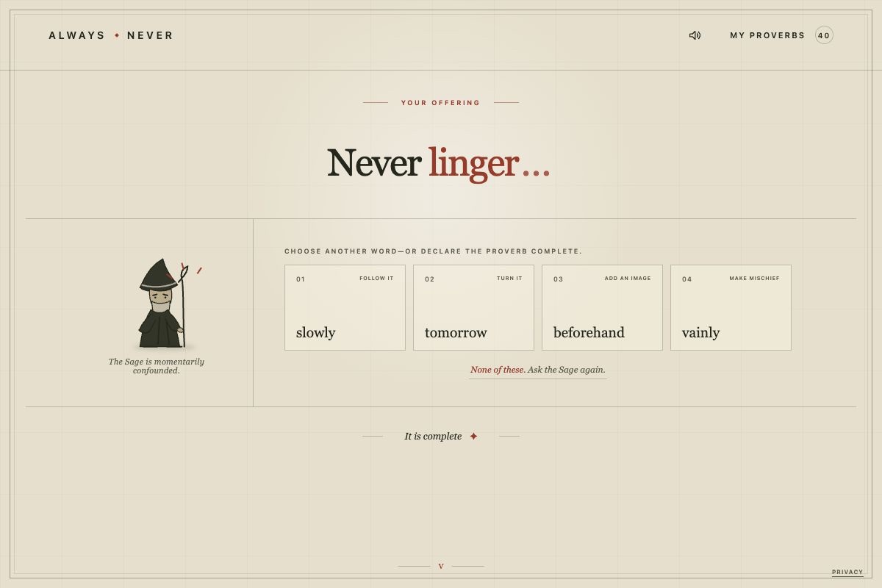Click 'Choose another word' instruction text
The image size is (882, 588).
433,251
